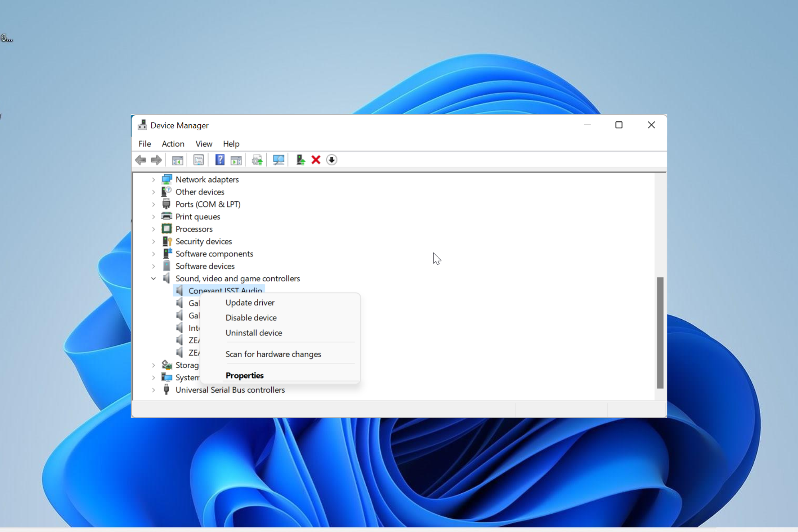Click Uninstall device in context menu
This screenshot has width=798, height=532.
(x=254, y=332)
